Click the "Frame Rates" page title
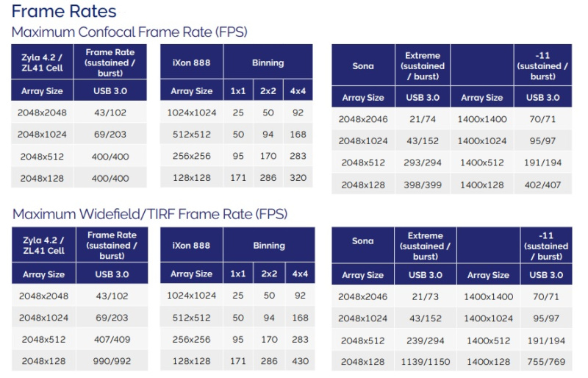The height and width of the screenshot is (378, 588). [x=64, y=11]
